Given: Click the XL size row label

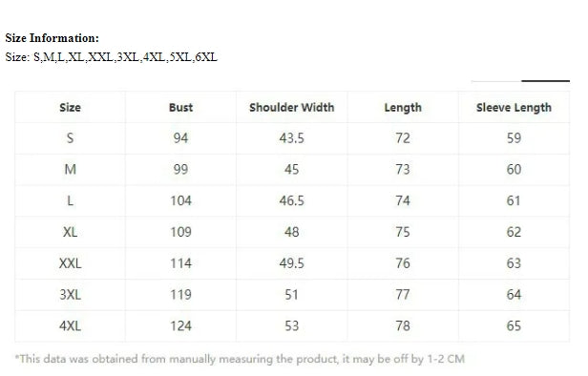Looking at the screenshot, I should point(70,232).
